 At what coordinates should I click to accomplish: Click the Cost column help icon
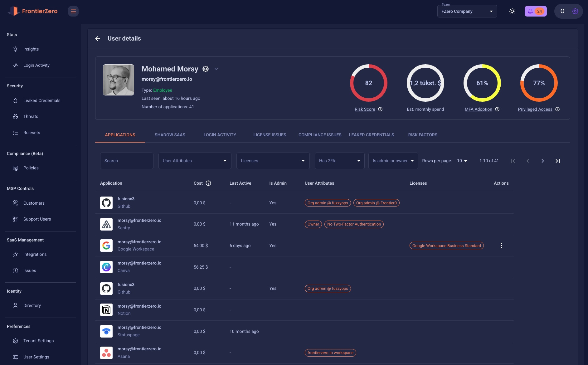click(x=208, y=183)
